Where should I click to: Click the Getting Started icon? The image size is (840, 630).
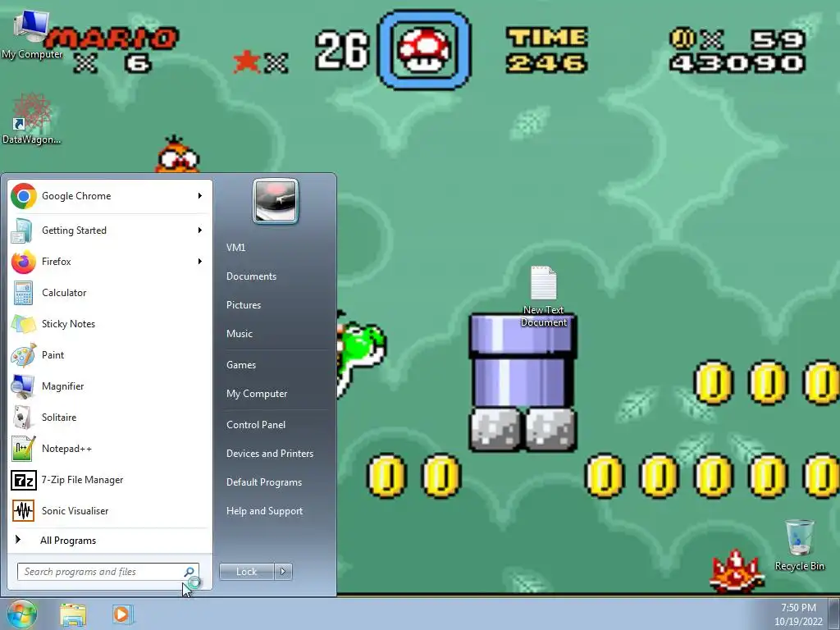click(23, 231)
